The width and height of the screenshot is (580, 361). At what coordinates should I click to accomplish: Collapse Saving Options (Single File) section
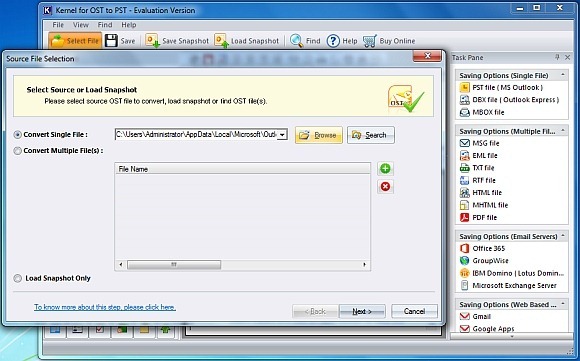563,75
